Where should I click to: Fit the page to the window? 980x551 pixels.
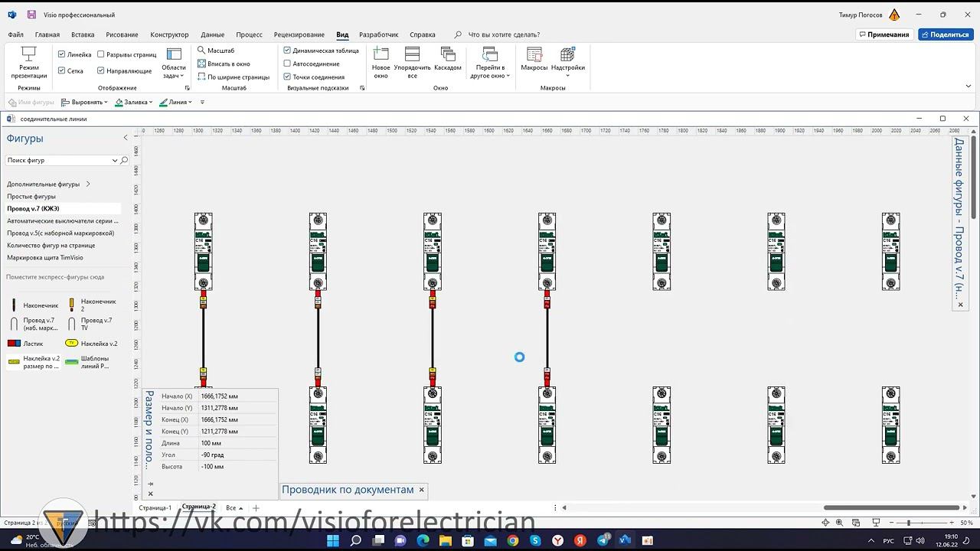pyautogui.click(x=224, y=64)
